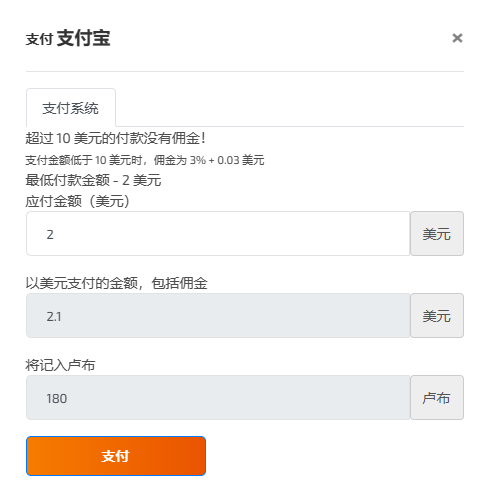
Task: Click the 将记入卢布 field label
Action: 60,365
